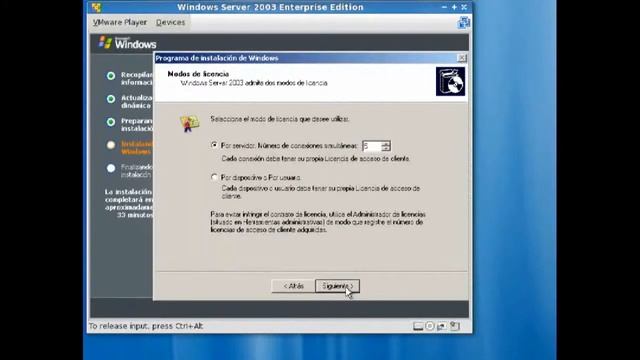
Task: Click the Windows logo in setup banner
Action: tap(128, 42)
